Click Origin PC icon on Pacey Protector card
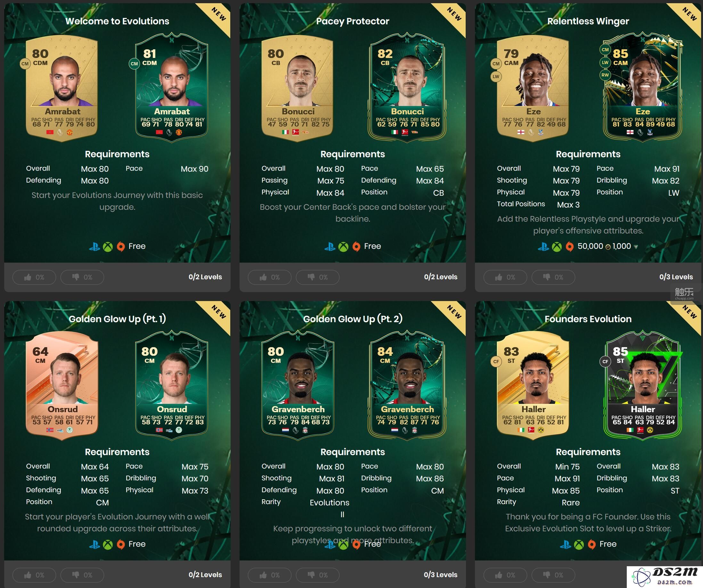703x588 pixels. pyautogui.click(x=356, y=247)
